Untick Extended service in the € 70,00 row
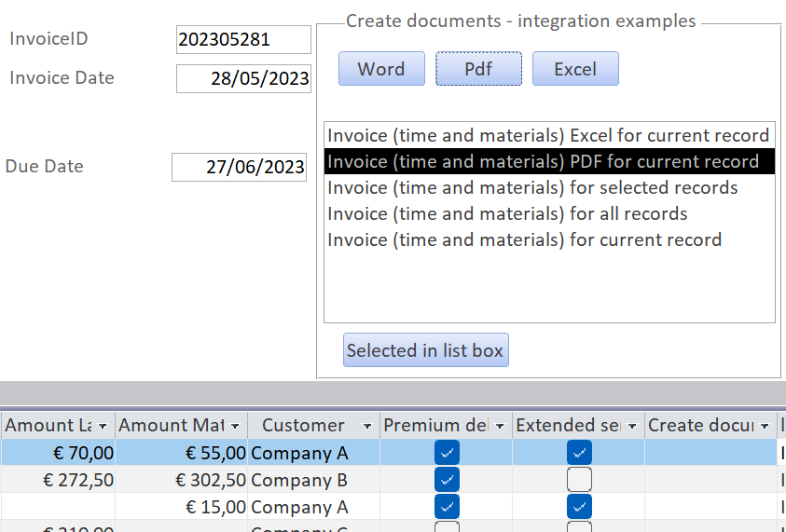 579,453
